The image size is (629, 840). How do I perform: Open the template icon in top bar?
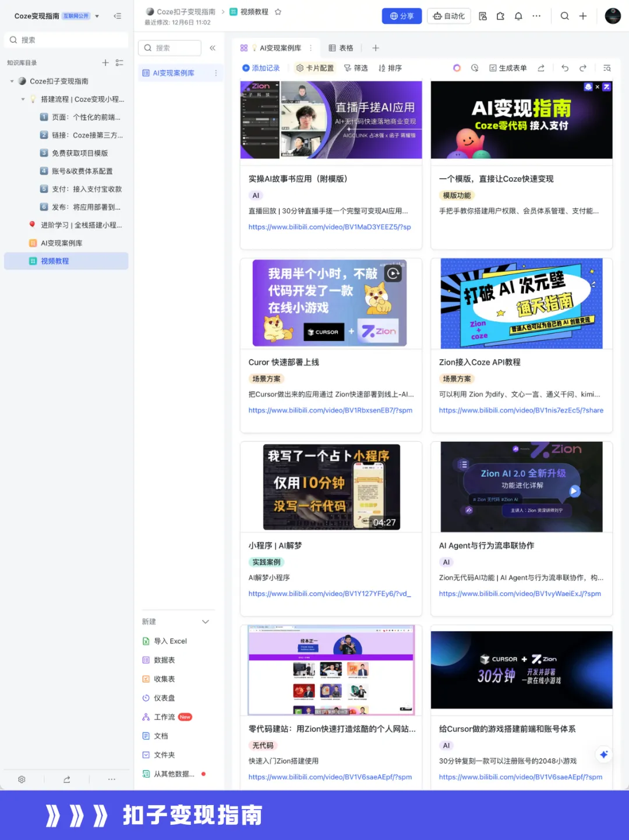tap(483, 16)
